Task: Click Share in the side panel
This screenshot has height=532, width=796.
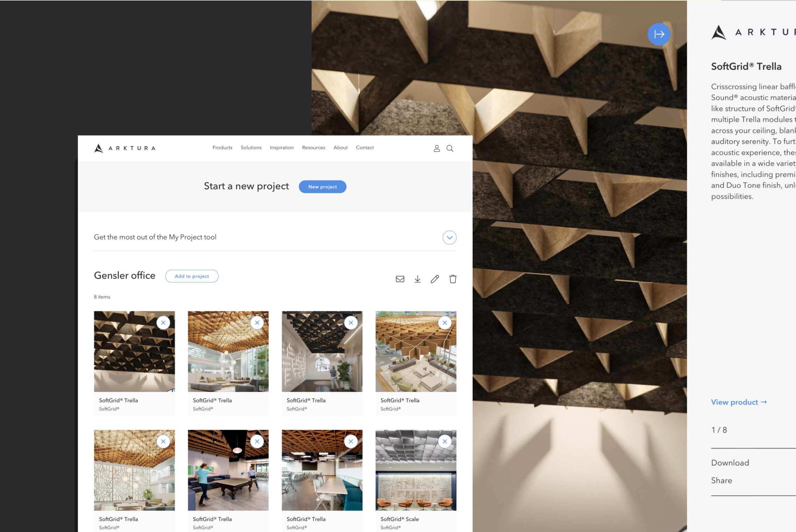Action: (x=721, y=481)
